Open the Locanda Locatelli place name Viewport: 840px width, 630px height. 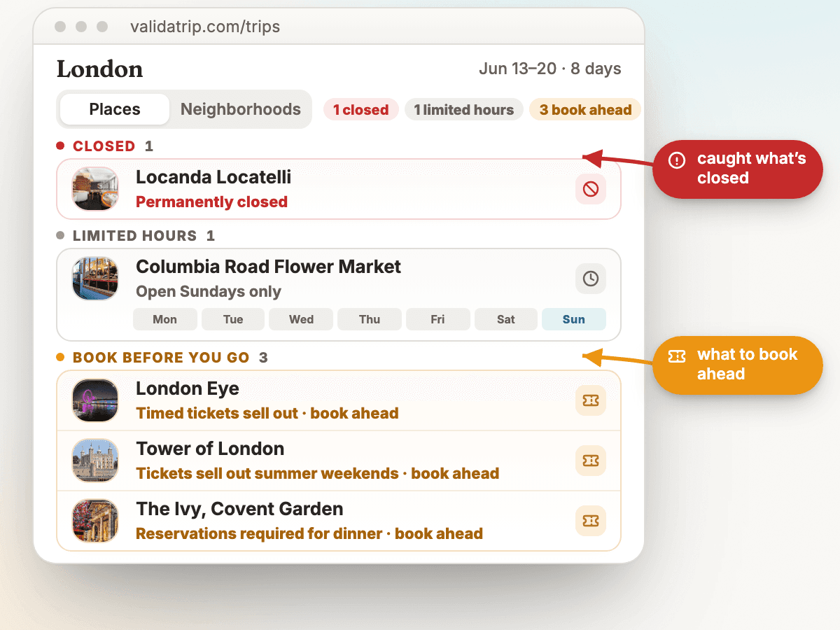click(x=213, y=177)
